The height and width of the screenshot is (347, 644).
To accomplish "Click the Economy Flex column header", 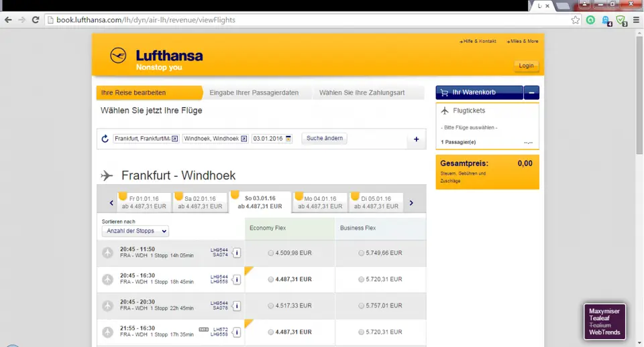I will (290, 228).
